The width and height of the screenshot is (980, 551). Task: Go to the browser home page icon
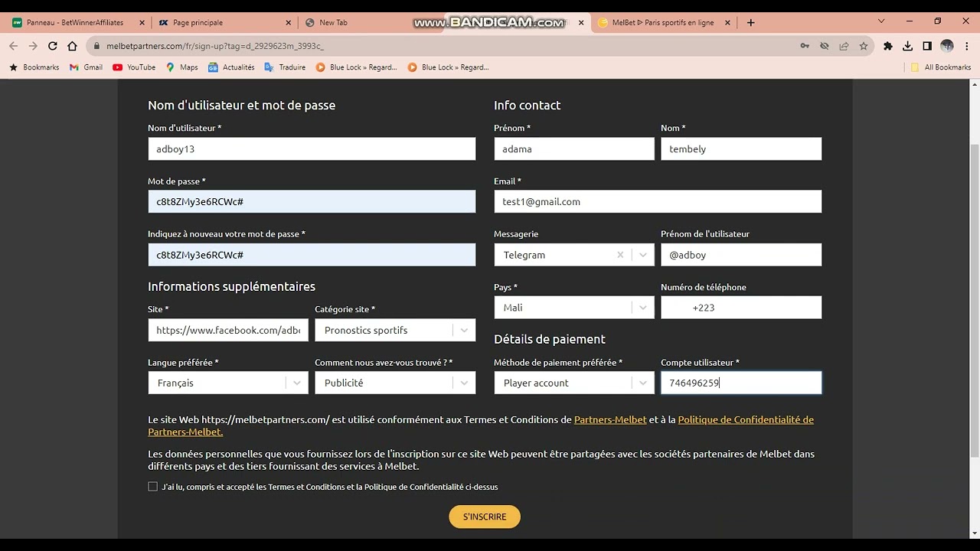click(73, 46)
